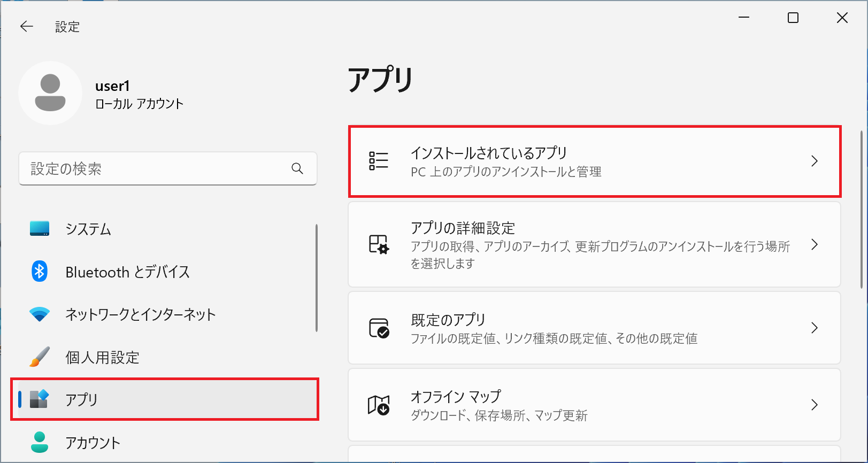
Task: Click the network Wi-Fi icon
Action: (x=40, y=314)
